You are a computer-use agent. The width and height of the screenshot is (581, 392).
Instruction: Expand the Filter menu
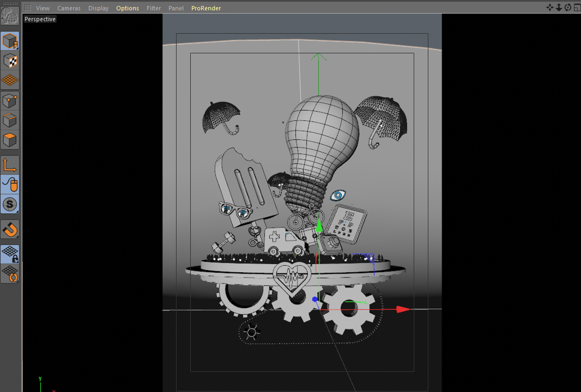pos(153,8)
